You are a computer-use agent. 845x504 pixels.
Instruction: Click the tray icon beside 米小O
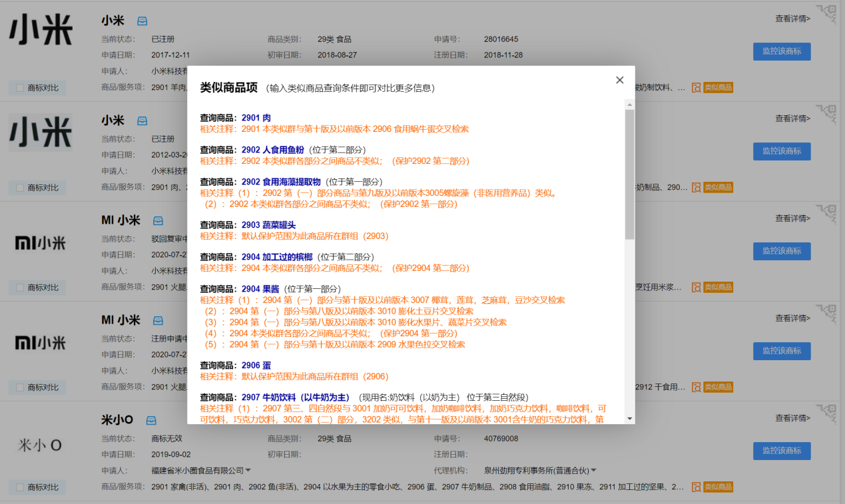click(x=151, y=420)
